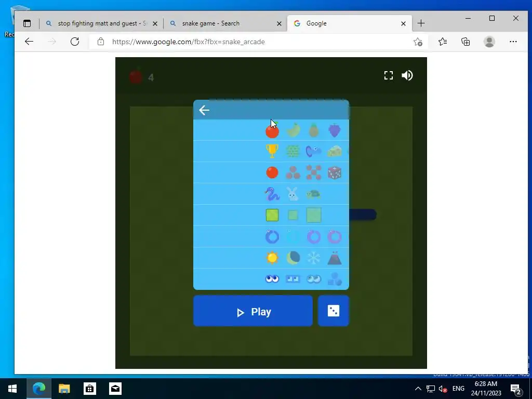This screenshot has height=399, width=532.
Task: Close the Google tab
Action: 403,24
